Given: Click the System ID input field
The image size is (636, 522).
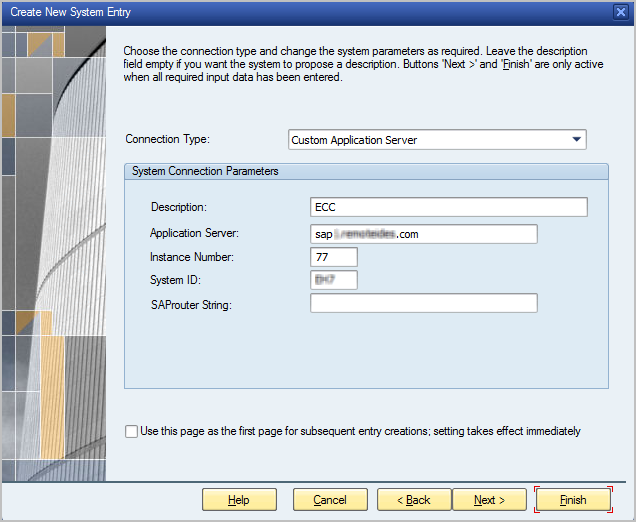Looking at the screenshot, I should 333,280.
